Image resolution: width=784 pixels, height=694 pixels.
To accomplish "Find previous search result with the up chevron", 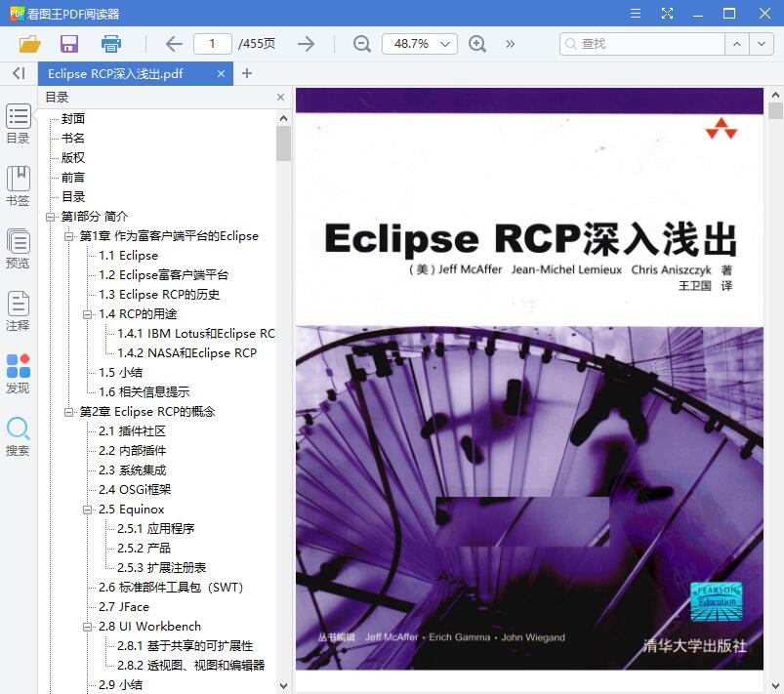I will pyautogui.click(x=737, y=44).
